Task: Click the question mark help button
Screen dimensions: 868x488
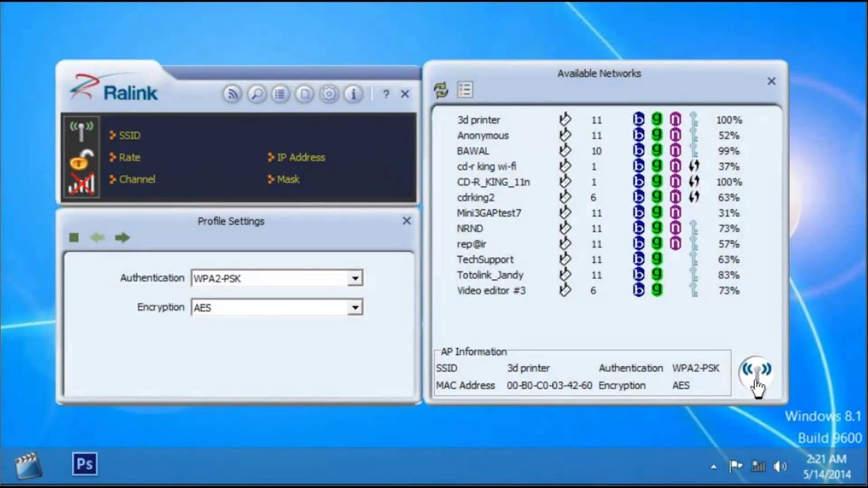Action: [386, 94]
